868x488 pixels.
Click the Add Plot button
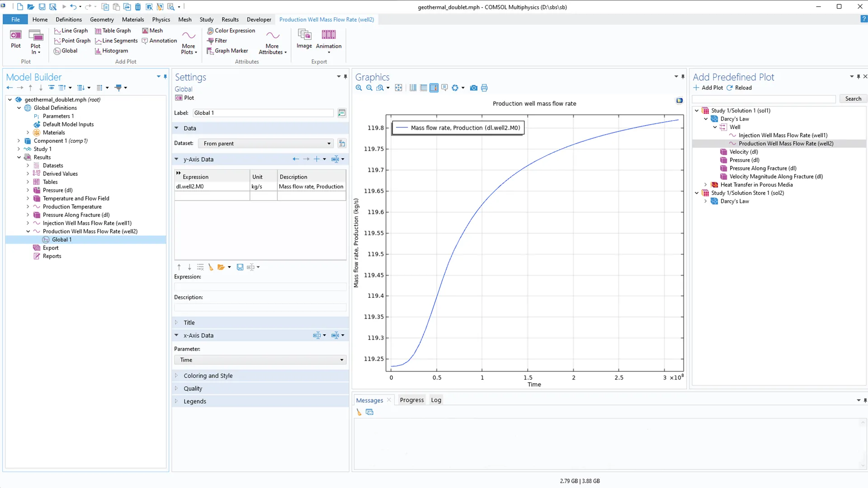(x=708, y=88)
